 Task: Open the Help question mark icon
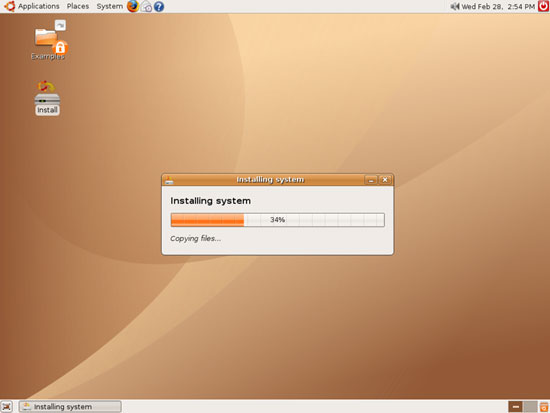coord(159,7)
